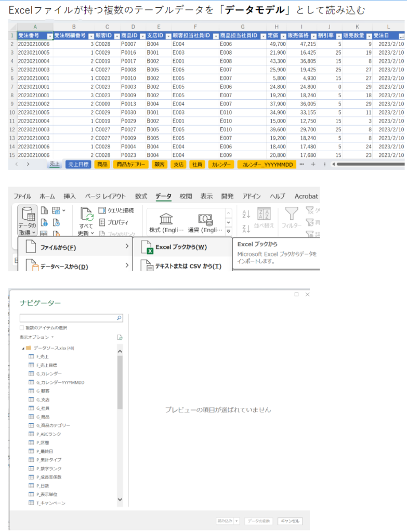Expand the ファイルから(F) submenu
This screenshot has width=407, height=532.
pos(127,246)
